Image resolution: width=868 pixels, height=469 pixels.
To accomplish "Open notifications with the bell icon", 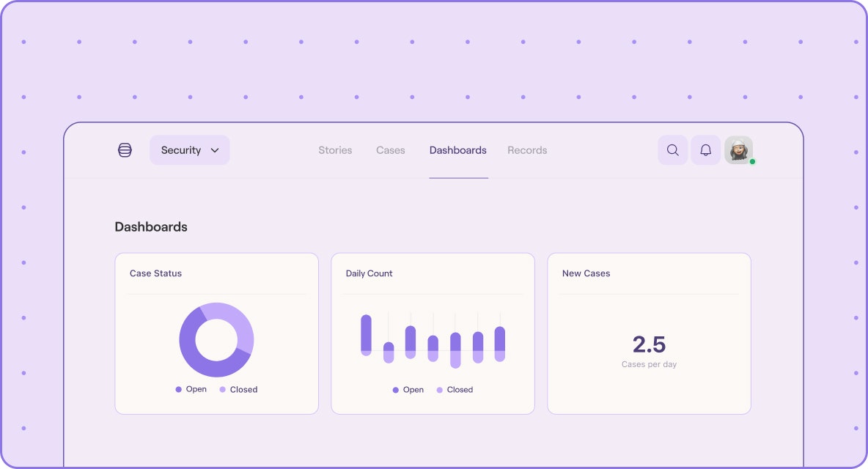I will [x=706, y=150].
